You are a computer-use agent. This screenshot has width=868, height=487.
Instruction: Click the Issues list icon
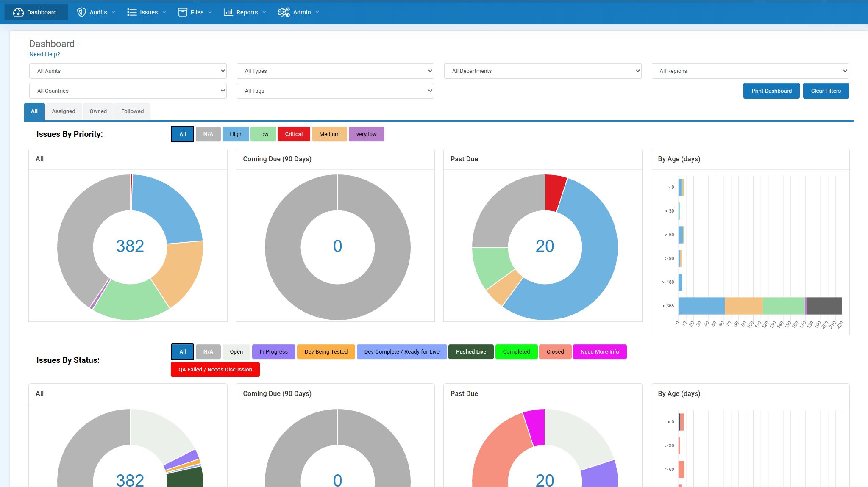132,12
